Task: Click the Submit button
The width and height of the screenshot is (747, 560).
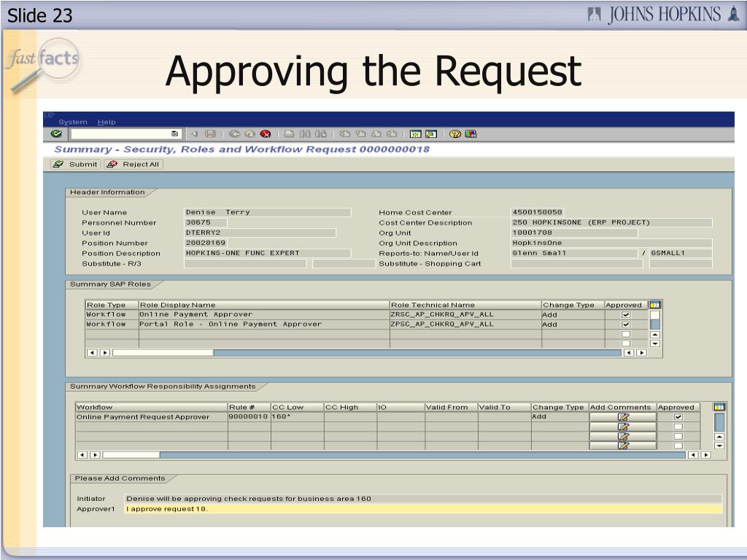Action: 76,164
